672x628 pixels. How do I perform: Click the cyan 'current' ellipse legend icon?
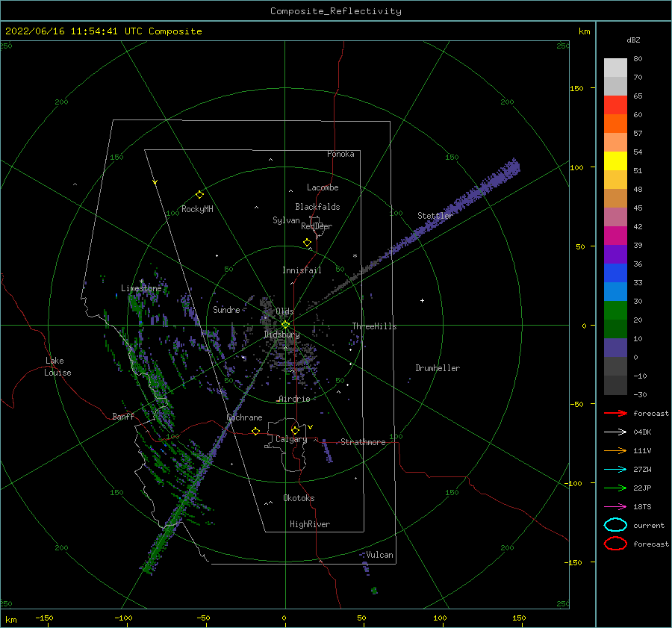pyautogui.click(x=615, y=525)
